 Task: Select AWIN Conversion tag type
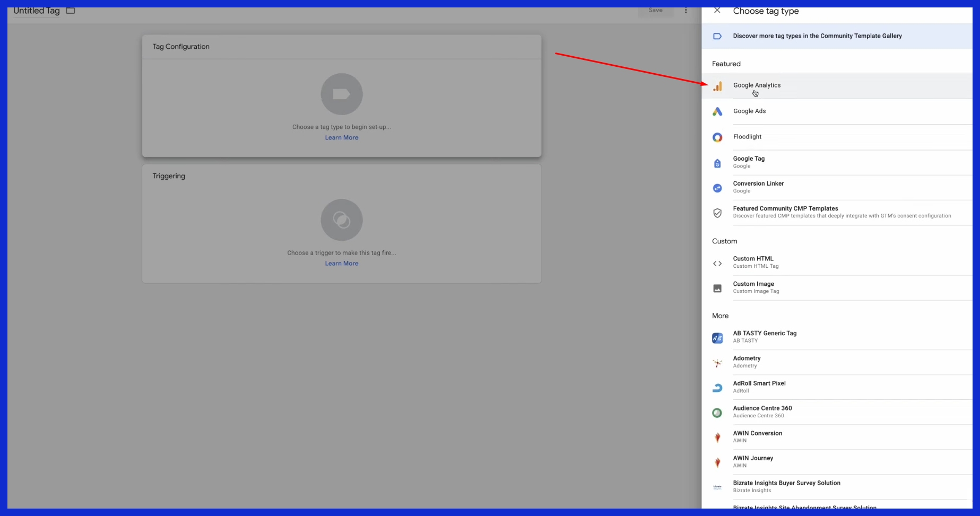point(837,437)
